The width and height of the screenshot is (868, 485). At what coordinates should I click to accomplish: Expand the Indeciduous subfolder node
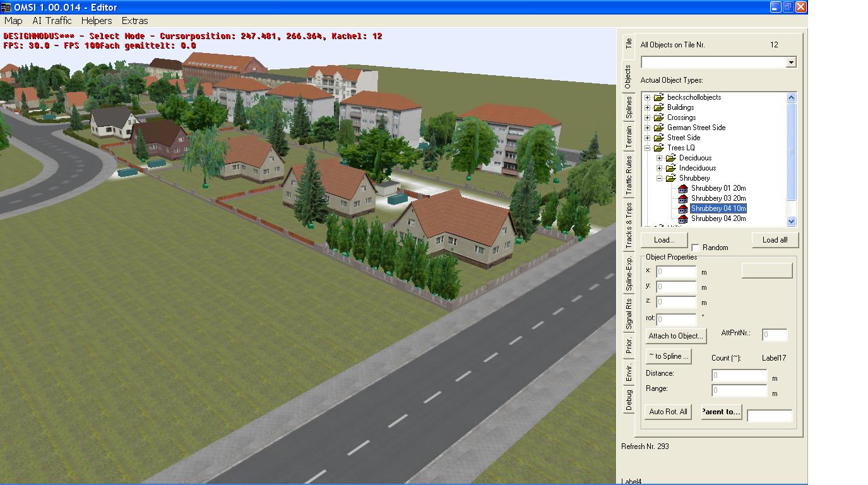[659, 168]
